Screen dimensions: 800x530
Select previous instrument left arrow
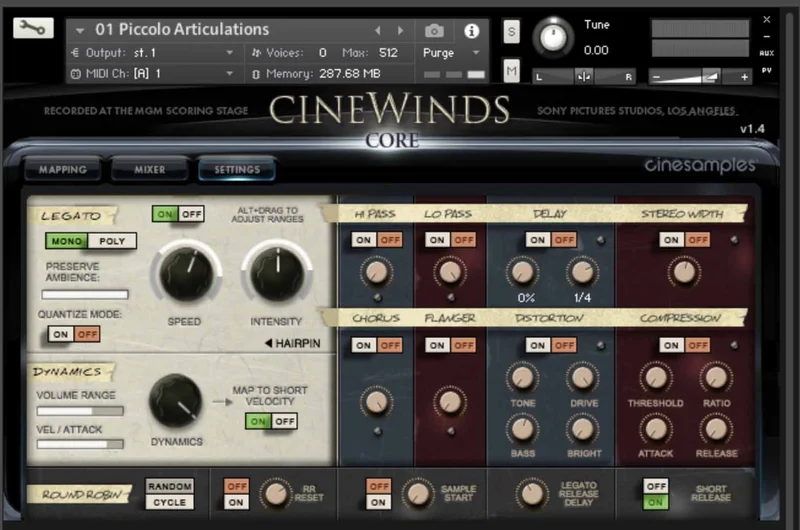click(x=378, y=31)
